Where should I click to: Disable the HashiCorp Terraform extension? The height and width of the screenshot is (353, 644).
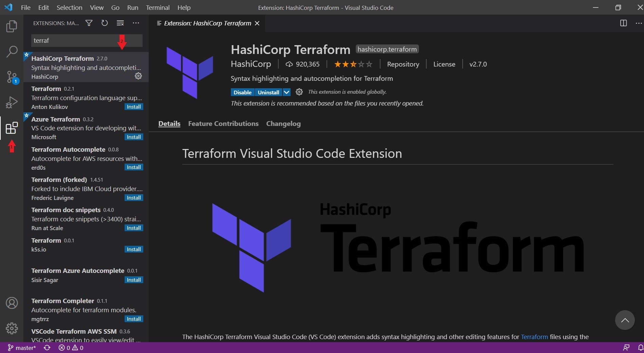(x=242, y=92)
